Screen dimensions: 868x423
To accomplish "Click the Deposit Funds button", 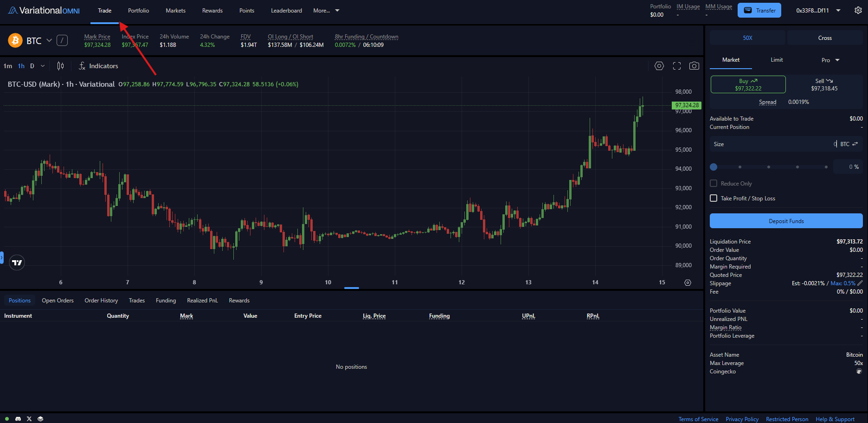I will tap(786, 221).
